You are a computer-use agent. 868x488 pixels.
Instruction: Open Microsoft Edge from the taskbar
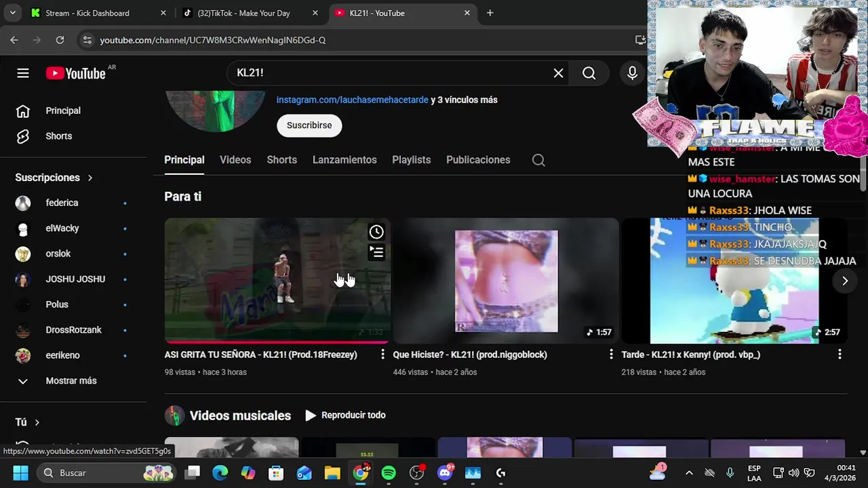pos(220,472)
